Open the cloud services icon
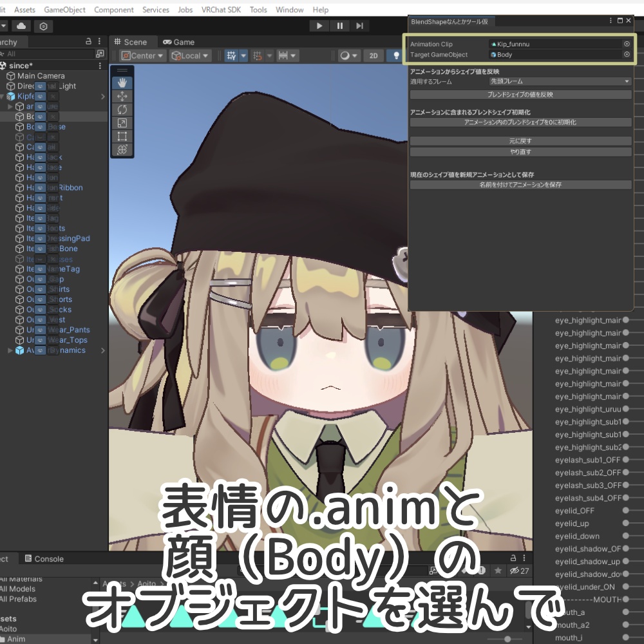Image resolution: width=644 pixels, height=644 pixels. pyautogui.click(x=21, y=26)
